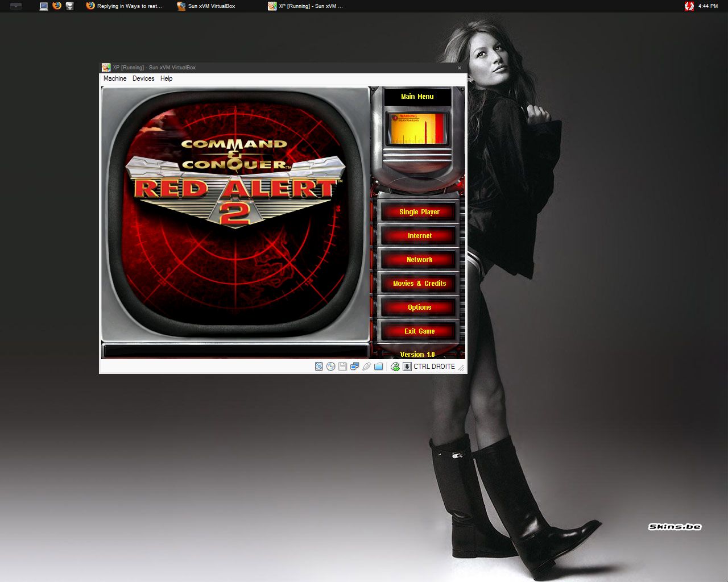The height and width of the screenshot is (582, 728).
Task: Start a Single Player game
Action: 419,212
